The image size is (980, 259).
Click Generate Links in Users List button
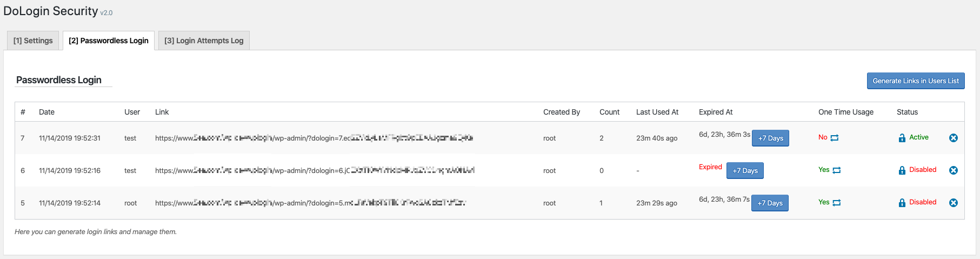click(916, 81)
